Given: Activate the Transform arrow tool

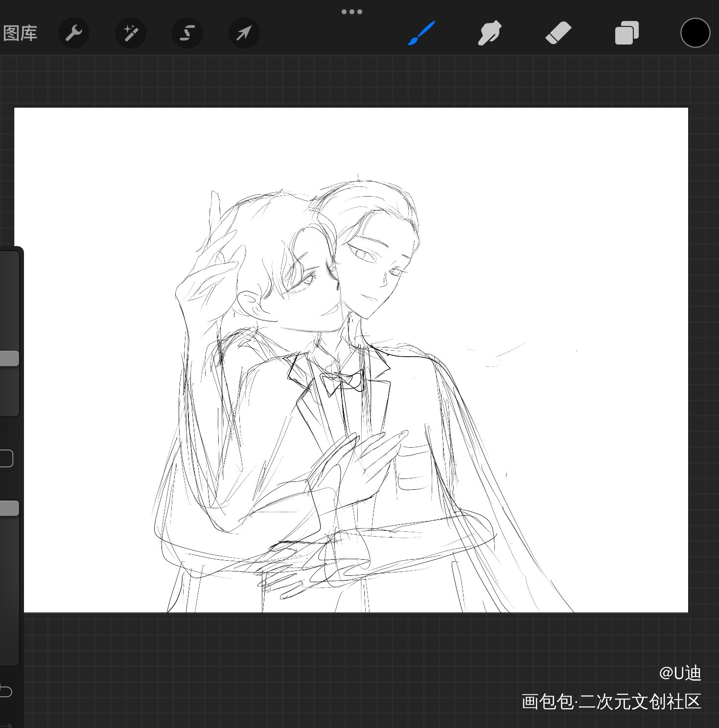Looking at the screenshot, I should [x=244, y=33].
